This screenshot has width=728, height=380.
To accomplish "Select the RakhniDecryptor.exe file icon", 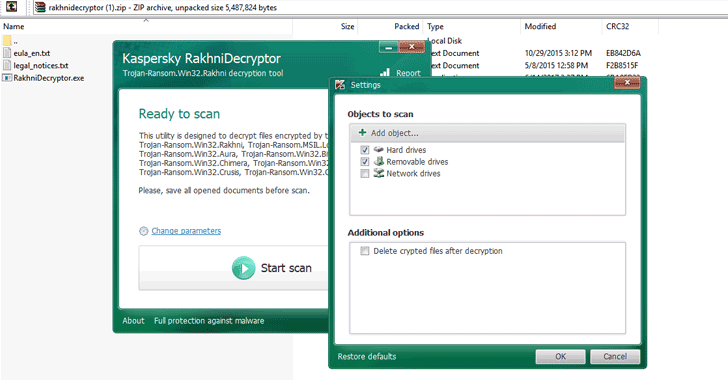I will (x=7, y=78).
